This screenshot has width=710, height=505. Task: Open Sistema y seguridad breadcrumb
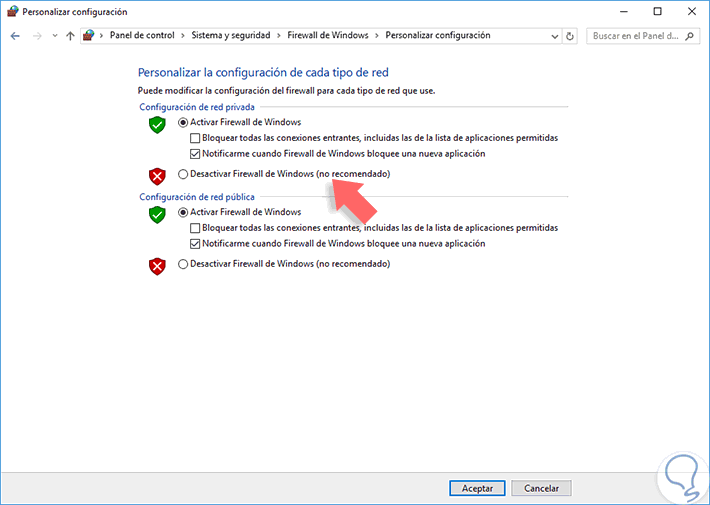click(x=231, y=35)
